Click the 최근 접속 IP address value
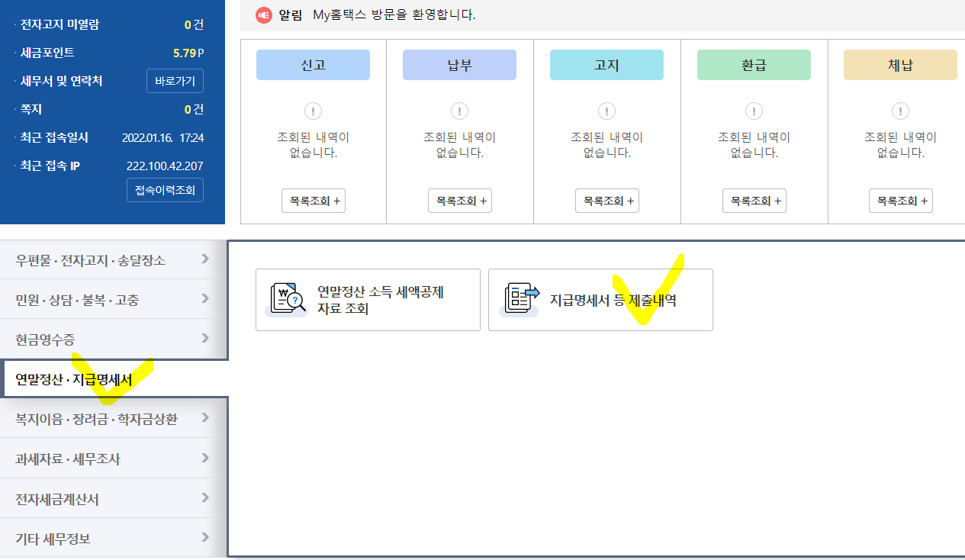Screen dimensions: 965x560 pos(165,166)
